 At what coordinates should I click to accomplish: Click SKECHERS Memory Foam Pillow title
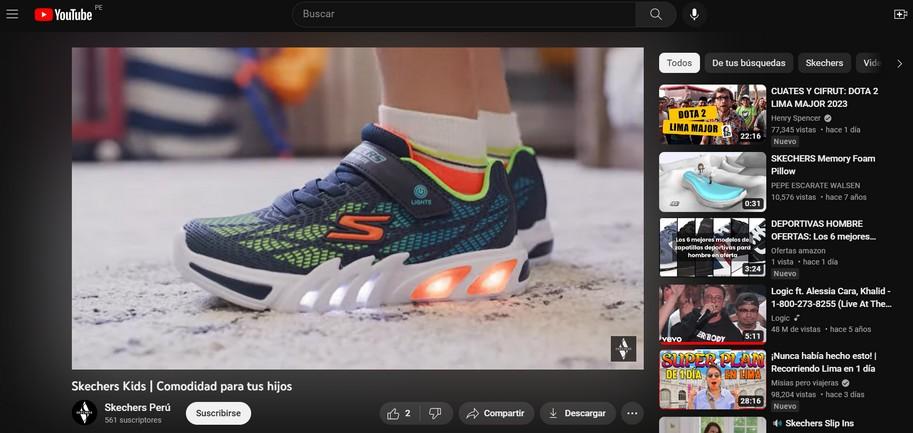point(823,165)
